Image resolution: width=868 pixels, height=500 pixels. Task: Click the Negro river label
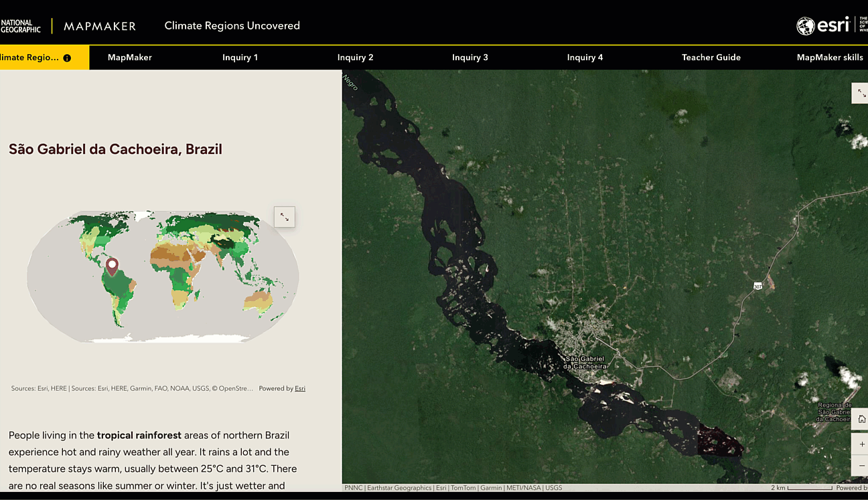click(x=350, y=82)
